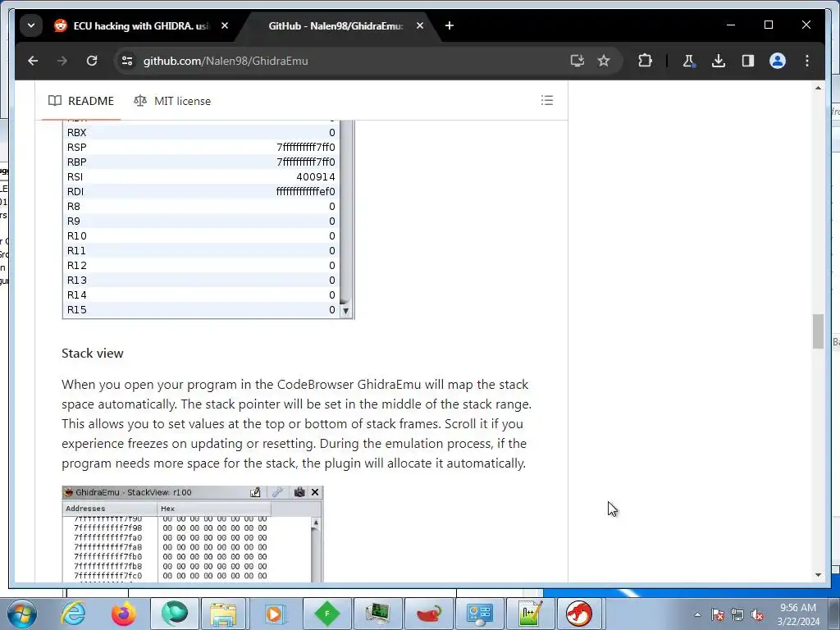
Task: Open the profile avatar menu
Action: pos(778,61)
